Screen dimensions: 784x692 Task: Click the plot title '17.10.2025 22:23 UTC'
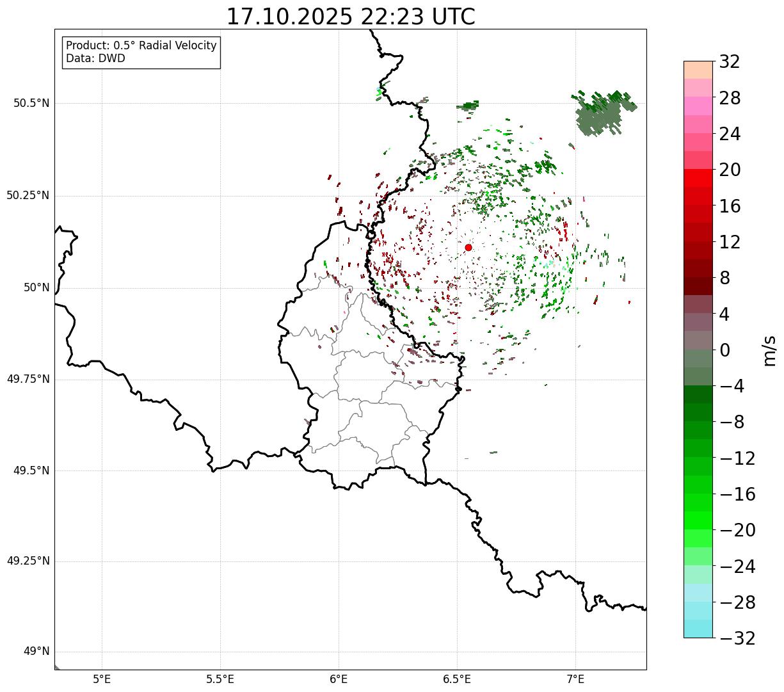(351, 17)
